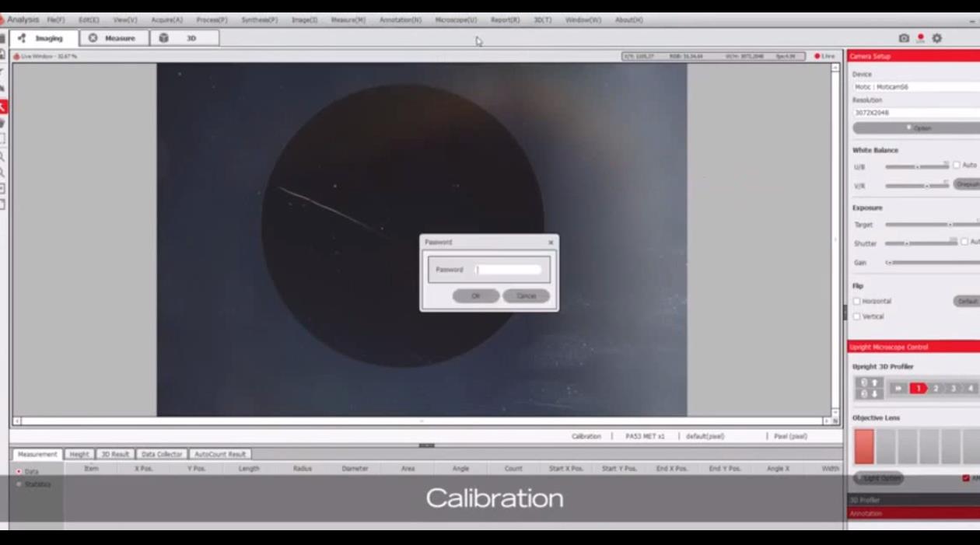Click the camera capture icon
Screen dimensions: 980x545
(904, 38)
